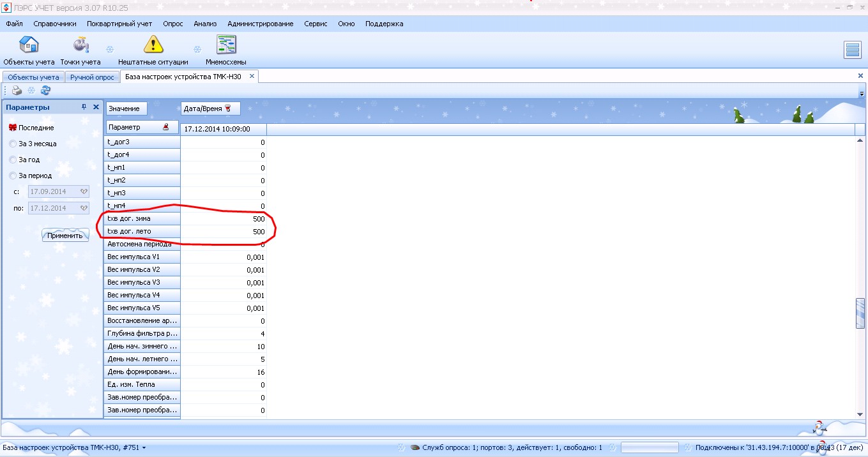This screenshot has width=868, height=457.
Task: Click the refresh arrows icon in the tab toolbar
Action: pos(45,91)
